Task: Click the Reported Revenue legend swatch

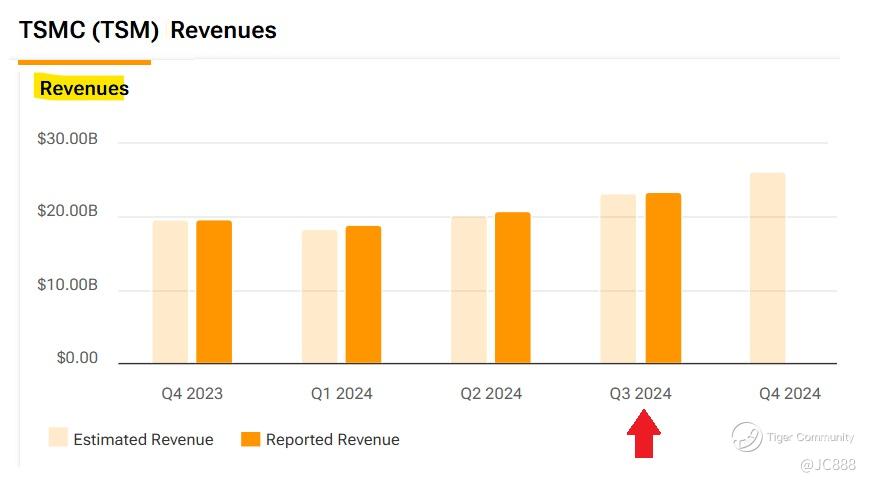Action: point(250,439)
